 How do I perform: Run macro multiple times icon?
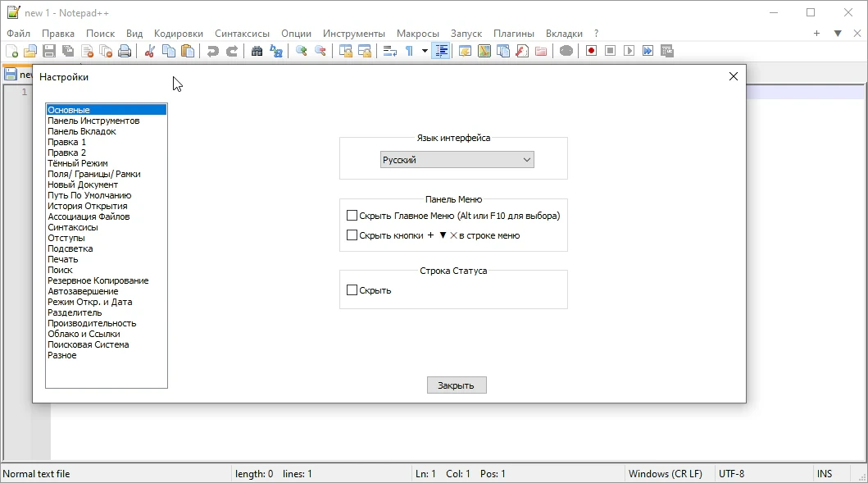(x=648, y=51)
